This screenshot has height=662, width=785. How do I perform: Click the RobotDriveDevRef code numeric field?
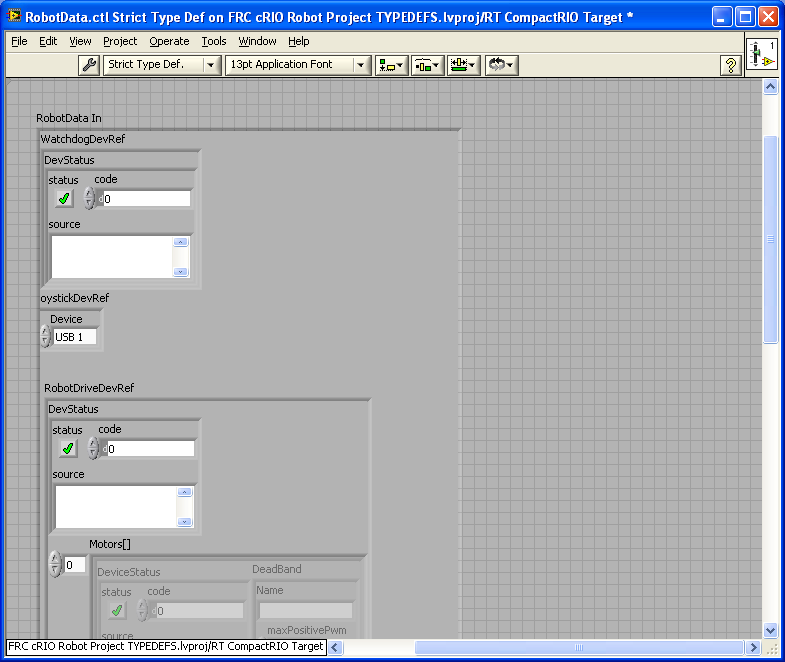[151, 449]
